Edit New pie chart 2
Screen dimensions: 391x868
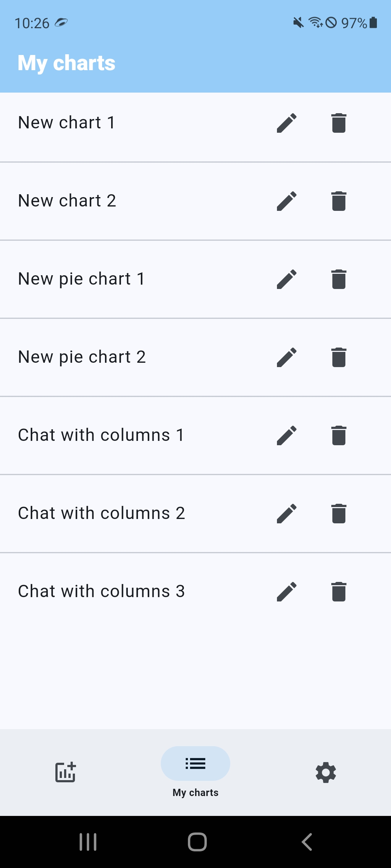point(287,357)
